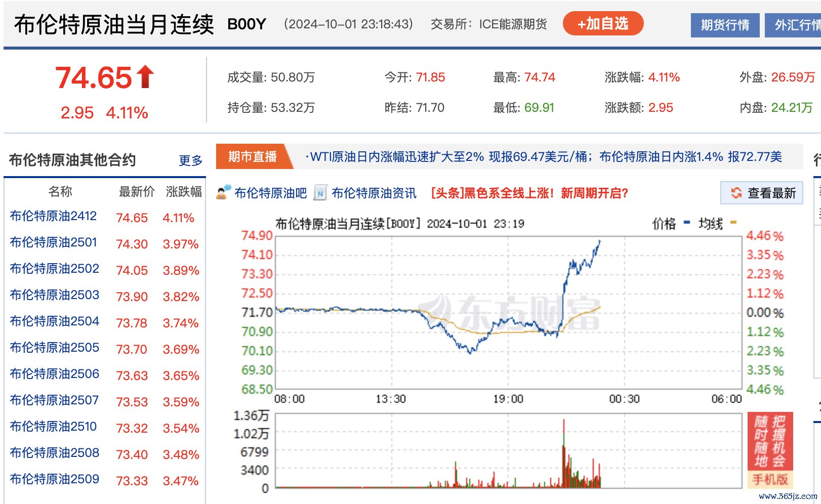The width and height of the screenshot is (821, 504).
Task: Click the intraday price chart area
Action: [508, 312]
